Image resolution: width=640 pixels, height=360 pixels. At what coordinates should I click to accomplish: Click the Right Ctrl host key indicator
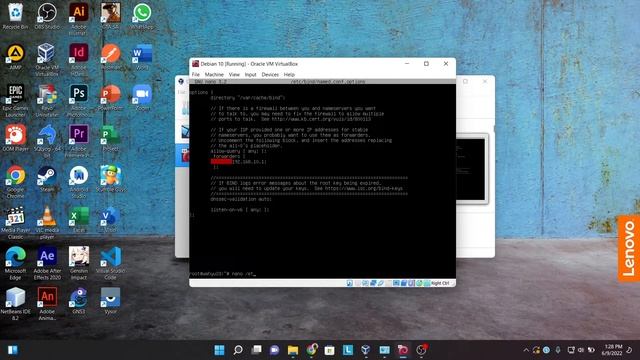pyautogui.click(x=440, y=283)
